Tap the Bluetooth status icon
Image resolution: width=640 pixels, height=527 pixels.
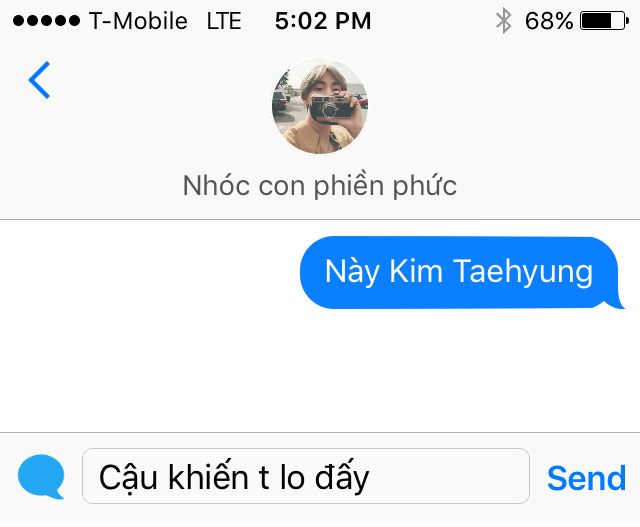504,21
